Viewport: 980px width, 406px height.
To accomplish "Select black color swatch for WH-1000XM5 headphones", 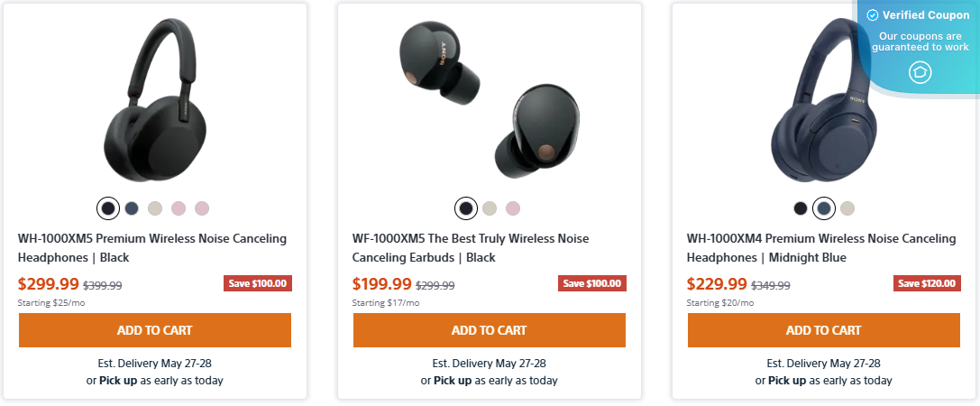I will point(108,208).
